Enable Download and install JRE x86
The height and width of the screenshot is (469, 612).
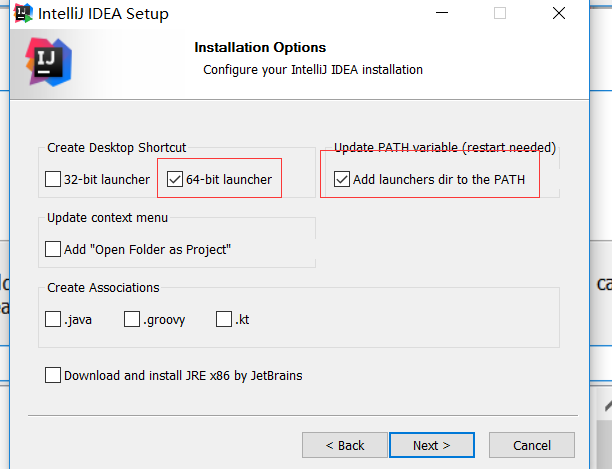coord(53,376)
